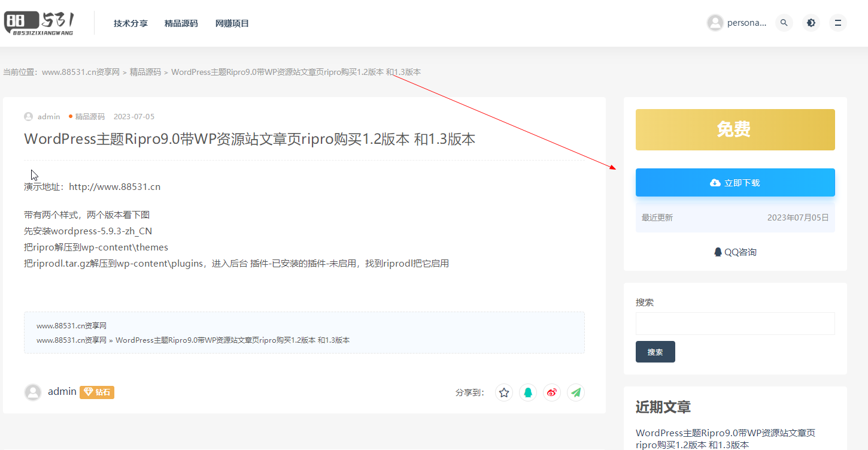
Task: Click the gold 免费 price banner
Action: click(735, 129)
